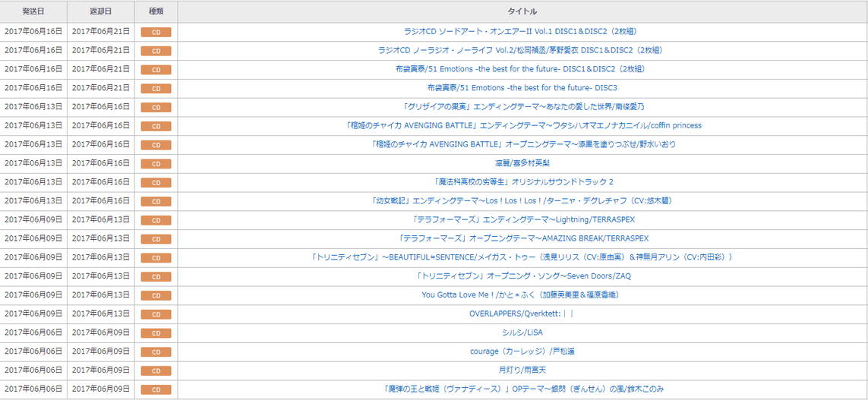The width and height of the screenshot is (868, 400).
Task: Open 魔法科高校の劣等生 soundtrack 2 link
Action: [x=522, y=182]
